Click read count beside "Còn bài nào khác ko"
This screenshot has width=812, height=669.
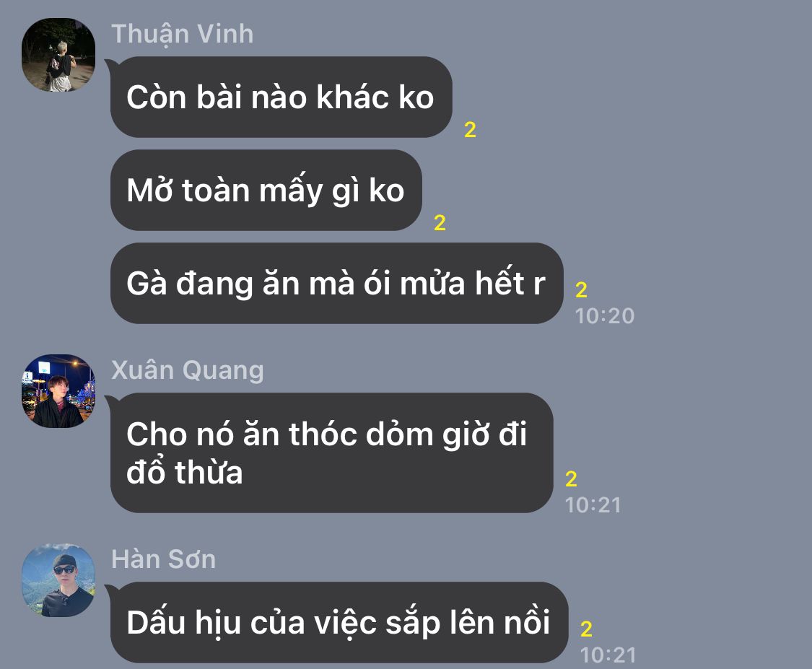coord(470,130)
